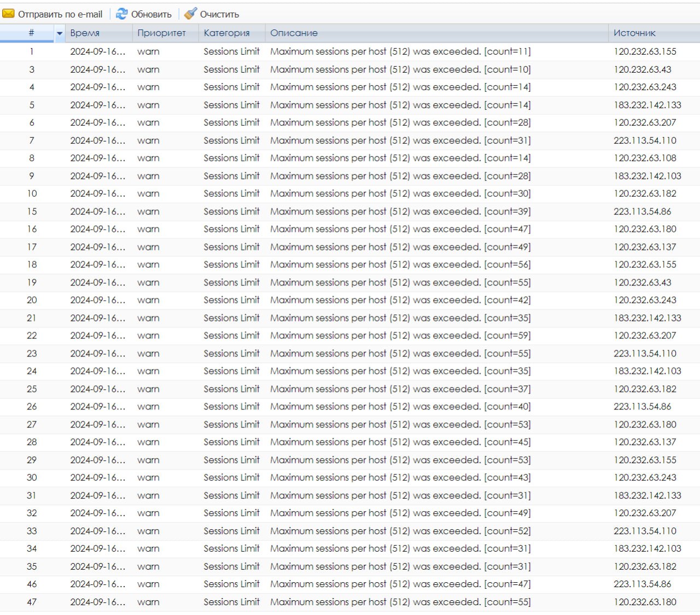The image size is (700, 615).
Task: Select row number 27
Action: [x=32, y=425]
